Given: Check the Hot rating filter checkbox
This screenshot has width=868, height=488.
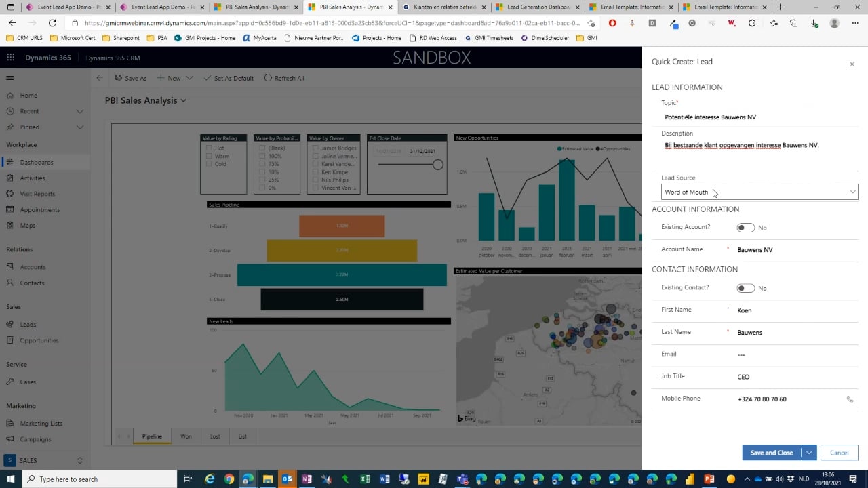Looking at the screenshot, I should pos(209,148).
